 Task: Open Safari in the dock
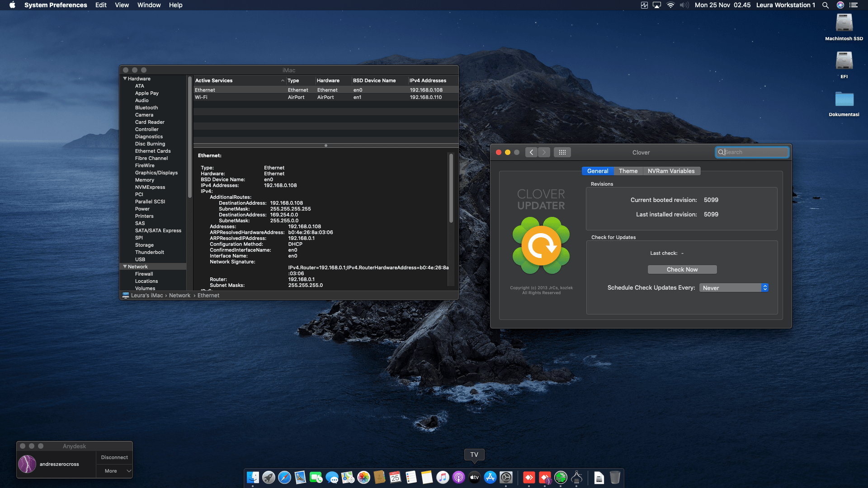pos(284,478)
